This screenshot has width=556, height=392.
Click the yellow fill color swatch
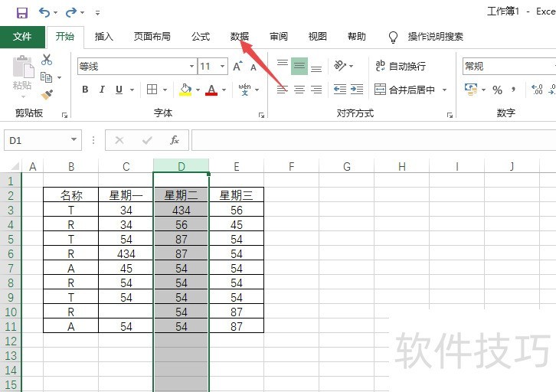185,90
